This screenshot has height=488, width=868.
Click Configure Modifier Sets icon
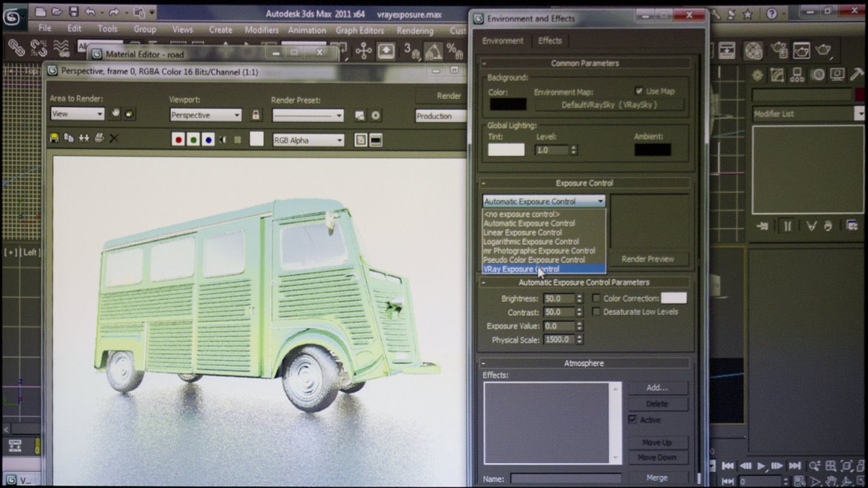[x=852, y=226]
